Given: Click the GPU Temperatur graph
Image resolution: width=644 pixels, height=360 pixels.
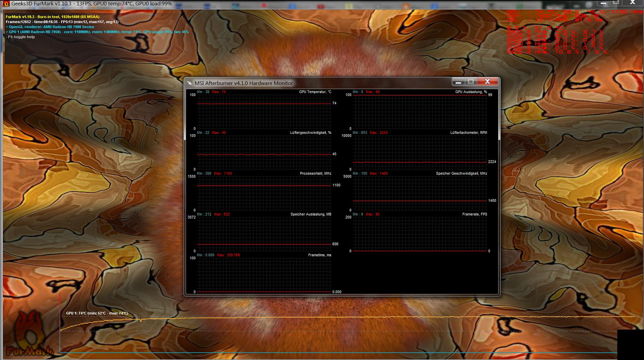Looking at the screenshot, I should 264,112.
